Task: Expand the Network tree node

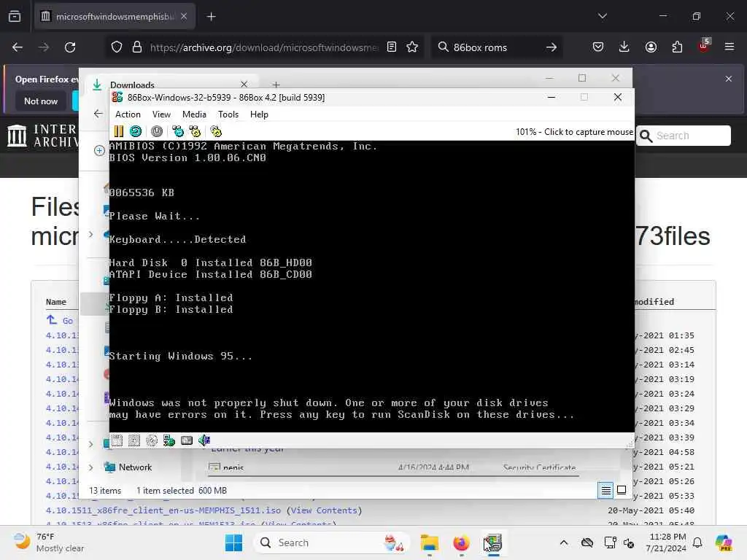Action: point(91,467)
